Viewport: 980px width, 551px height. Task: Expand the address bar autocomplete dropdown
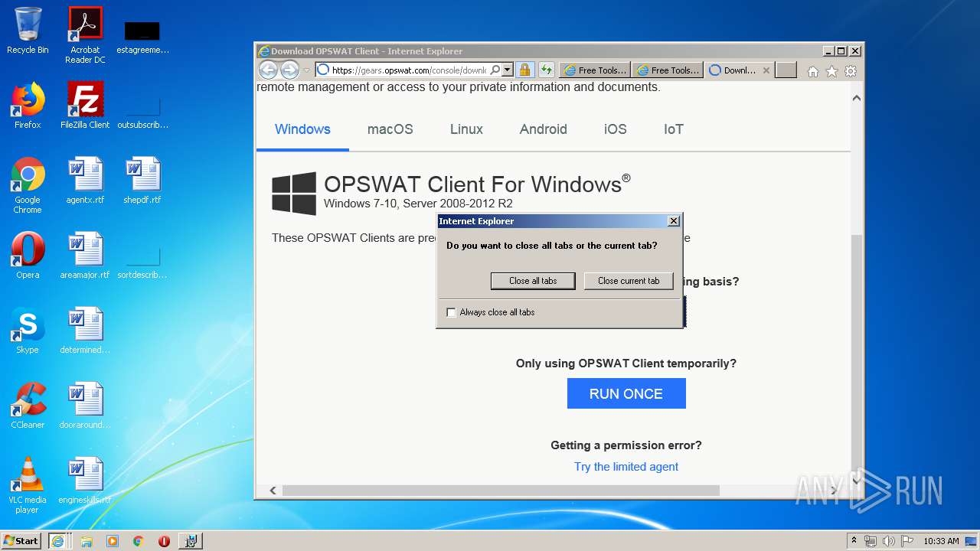click(x=507, y=70)
